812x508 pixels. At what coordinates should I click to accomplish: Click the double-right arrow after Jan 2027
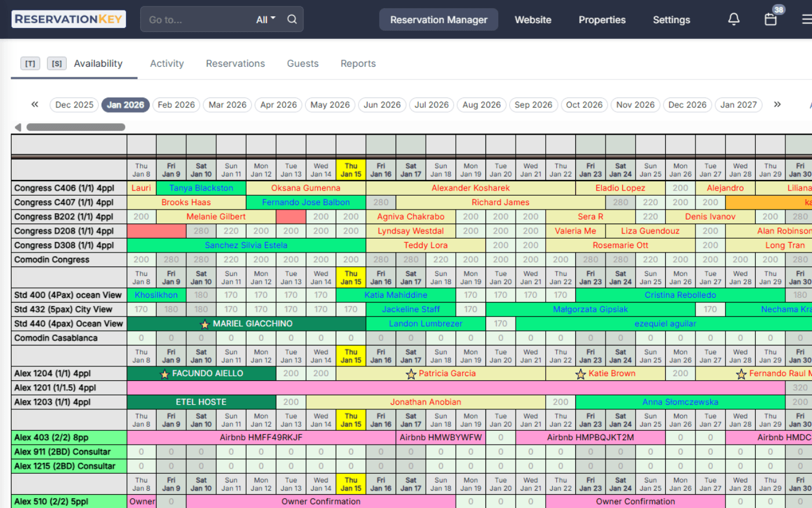coord(777,105)
